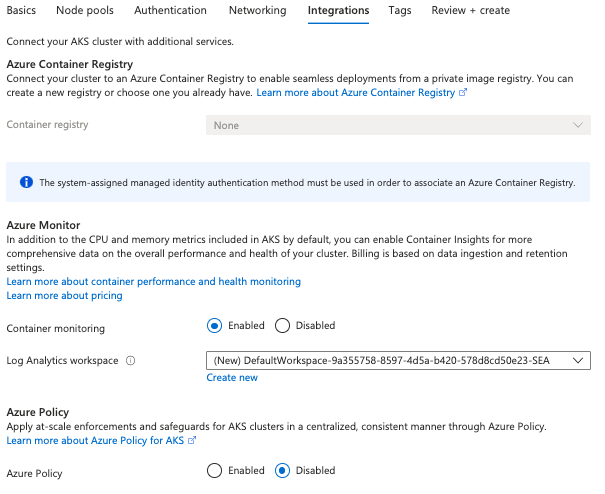
Task: Click the blue info icon in banner
Action: [x=26, y=182]
